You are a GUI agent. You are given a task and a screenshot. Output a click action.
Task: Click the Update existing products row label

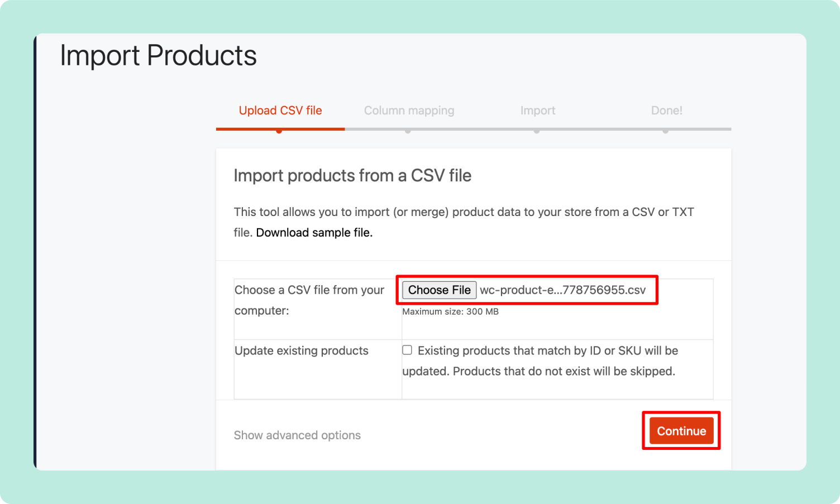301,351
